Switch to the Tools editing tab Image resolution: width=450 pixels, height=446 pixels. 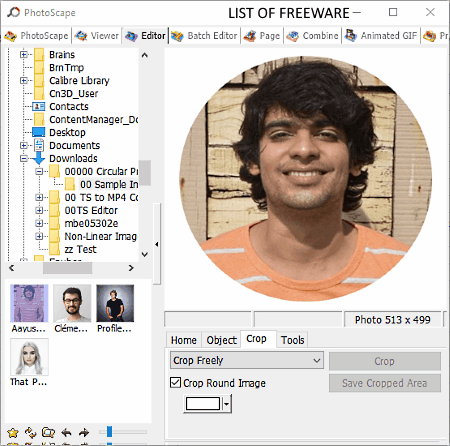pyautogui.click(x=292, y=340)
